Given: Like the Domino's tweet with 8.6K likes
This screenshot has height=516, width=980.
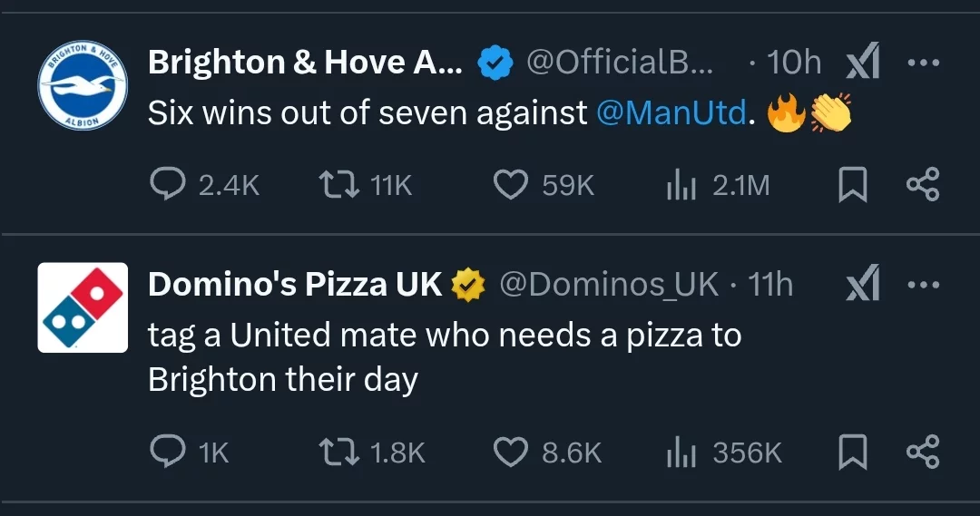Looking at the screenshot, I should point(511,452).
